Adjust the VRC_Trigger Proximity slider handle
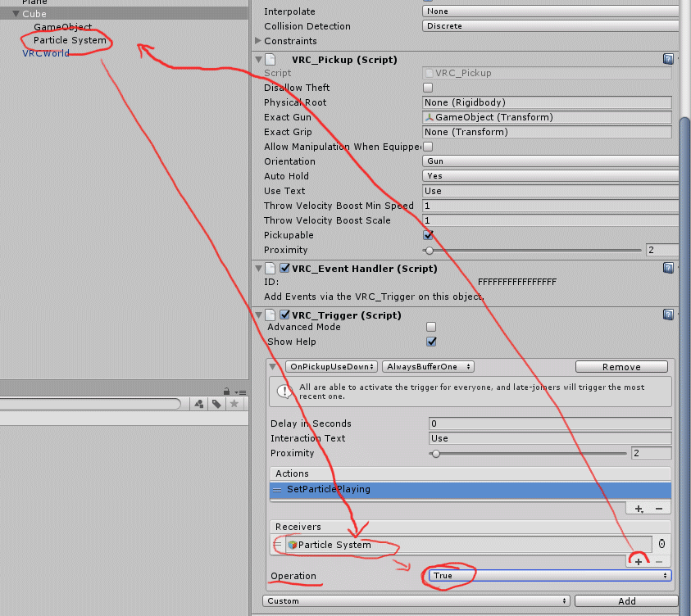 coord(435,454)
